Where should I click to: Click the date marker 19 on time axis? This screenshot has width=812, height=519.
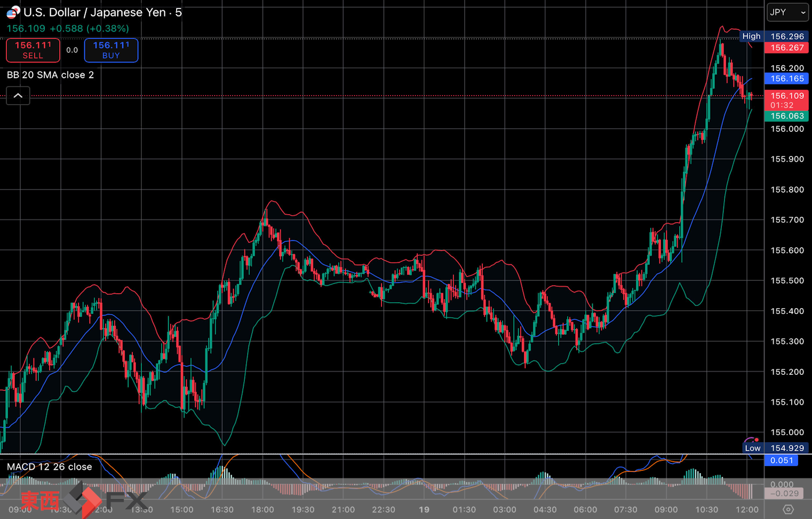pyautogui.click(x=424, y=509)
